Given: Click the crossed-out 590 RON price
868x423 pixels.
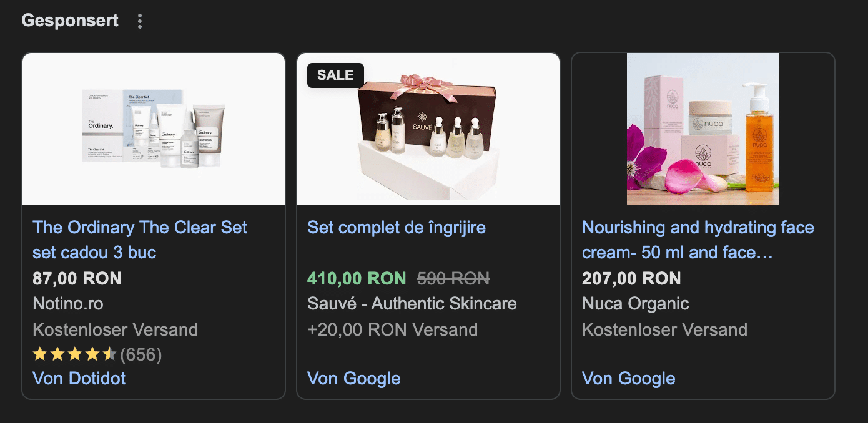Looking at the screenshot, I should (x=453, y=278).
